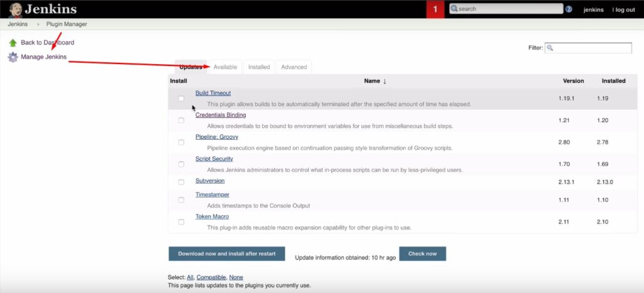Open the Subversion plugin link
This screenshot has height=293, width=644.
(210, 180)
